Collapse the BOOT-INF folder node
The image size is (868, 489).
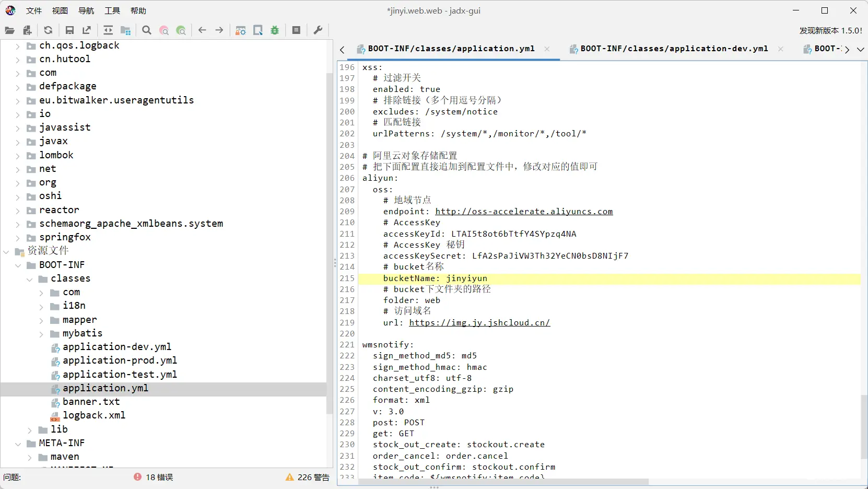(x=18, y=265)
